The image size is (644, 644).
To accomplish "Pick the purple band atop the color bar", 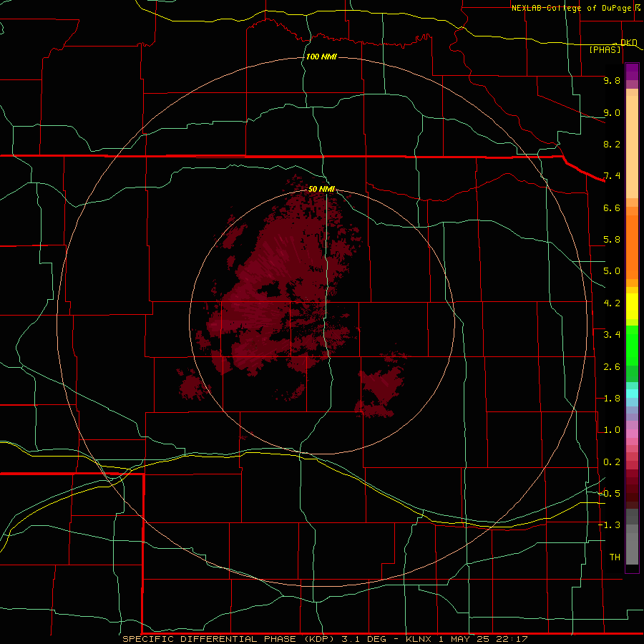I will [632, 72].
